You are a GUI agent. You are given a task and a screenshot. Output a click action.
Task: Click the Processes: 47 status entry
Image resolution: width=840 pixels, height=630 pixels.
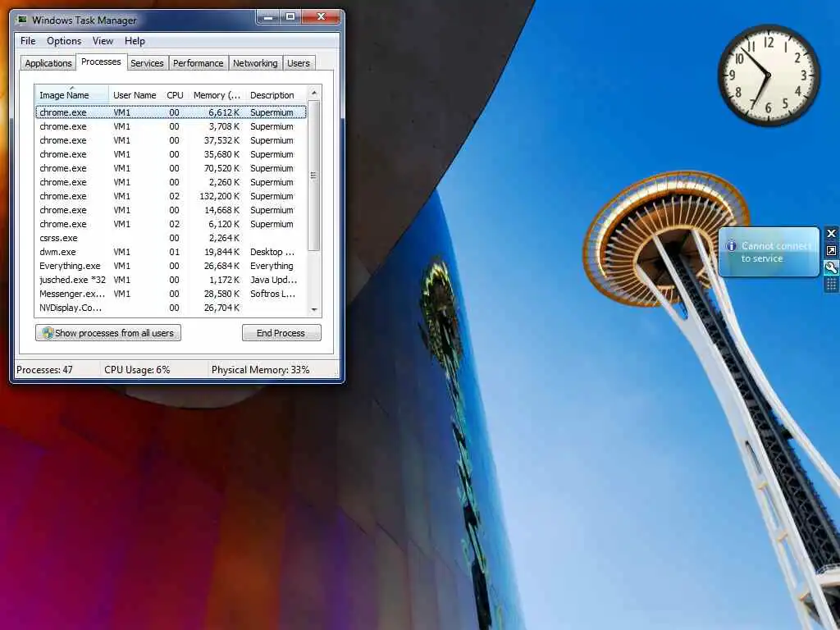(x=44, y=370)
